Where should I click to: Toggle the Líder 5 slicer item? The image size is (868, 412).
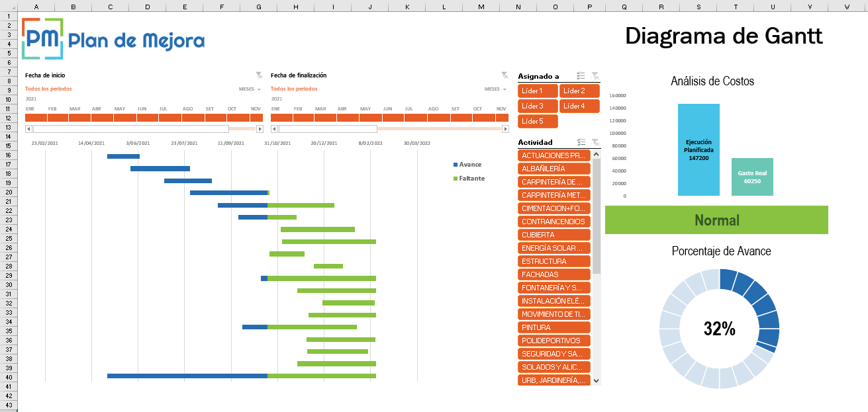coord(538,121)
